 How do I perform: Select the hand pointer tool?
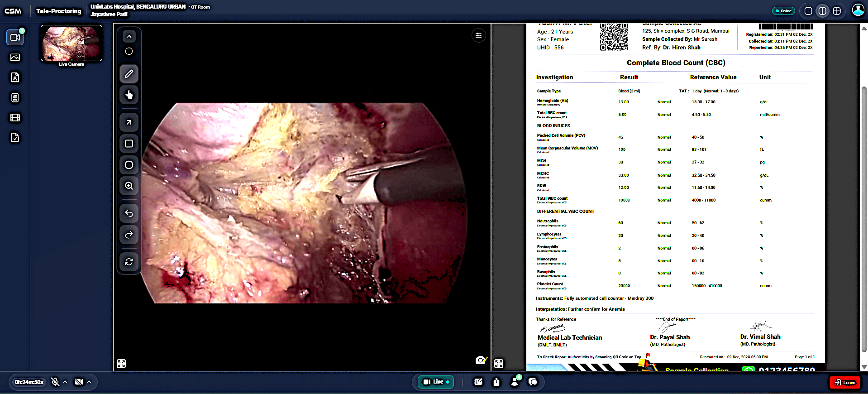[x=129, y=95]
